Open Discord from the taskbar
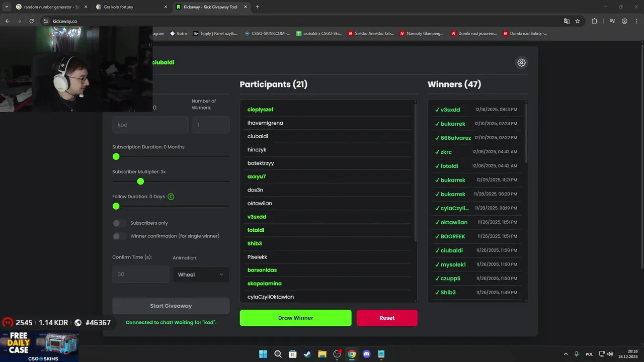The image size is (644, 362). (366, 354)
